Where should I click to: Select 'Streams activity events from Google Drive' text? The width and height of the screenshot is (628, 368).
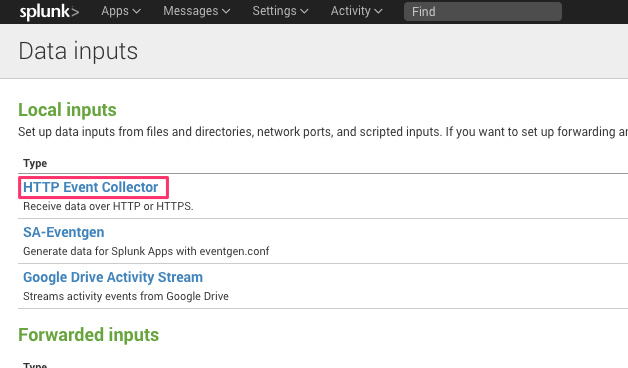click(x=126, y=296)
